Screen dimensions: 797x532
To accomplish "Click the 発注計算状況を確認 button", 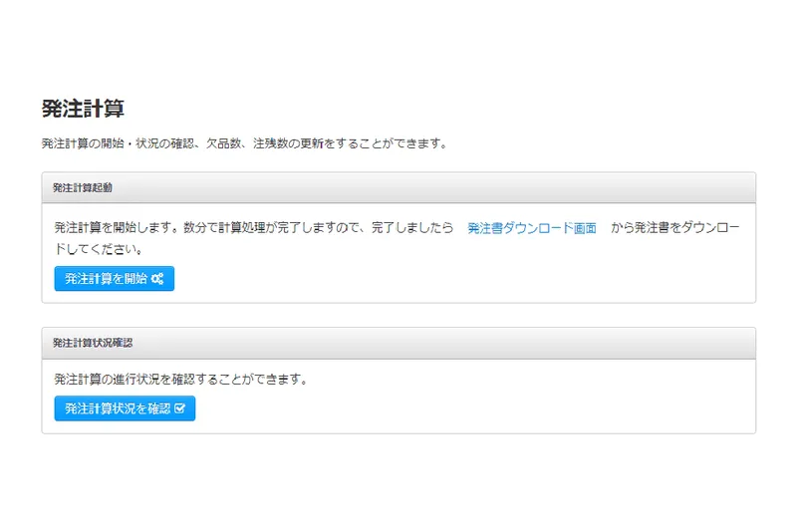I will point(125,408).
